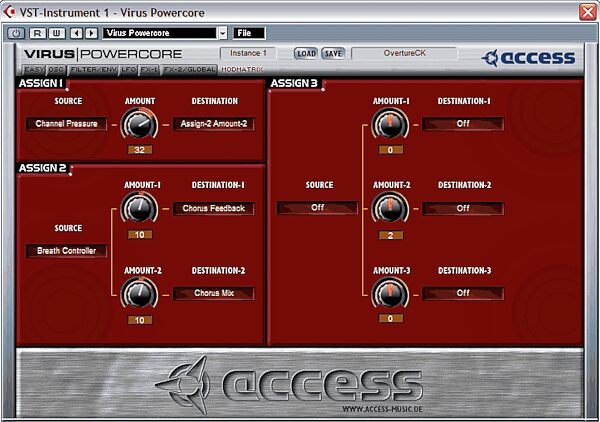
Task: Go to next preset with right arrow
Action: (x=91, y=33)
